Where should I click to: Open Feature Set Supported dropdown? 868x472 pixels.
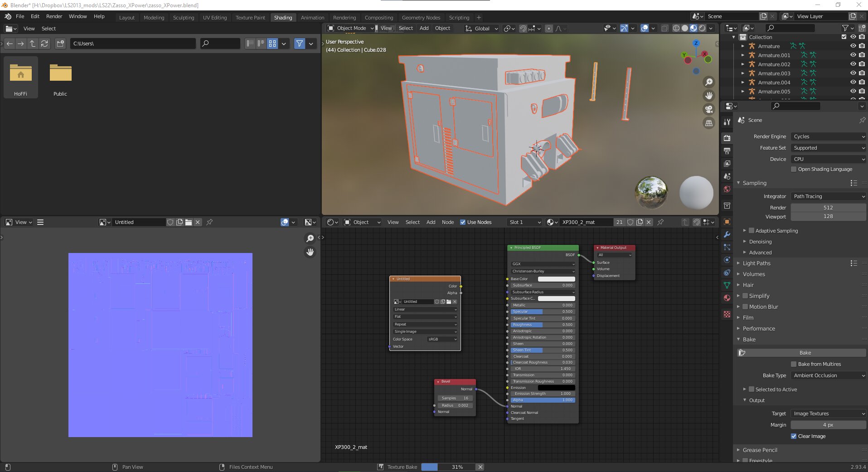coord(829,148)
